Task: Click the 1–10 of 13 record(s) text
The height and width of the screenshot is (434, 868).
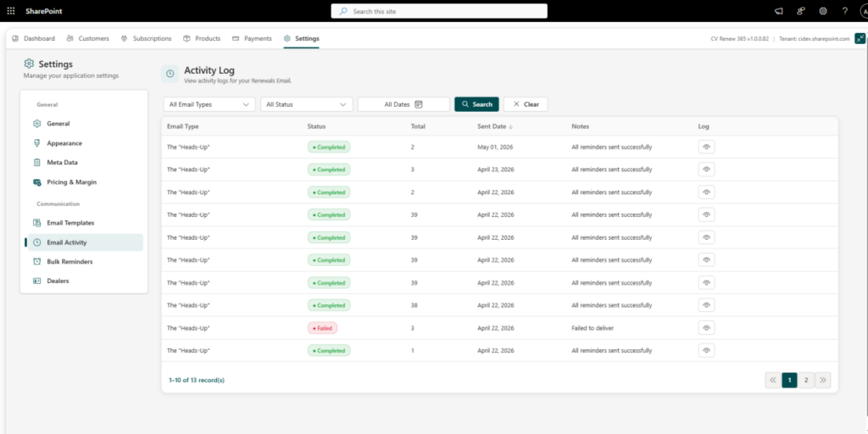Action: tap(197, 381)
